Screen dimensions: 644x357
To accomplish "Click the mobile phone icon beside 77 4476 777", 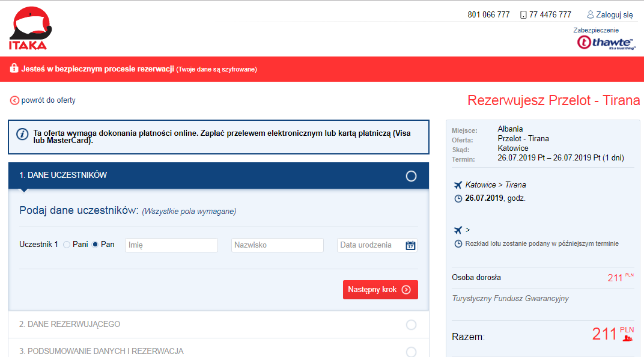I will (523, 15).
